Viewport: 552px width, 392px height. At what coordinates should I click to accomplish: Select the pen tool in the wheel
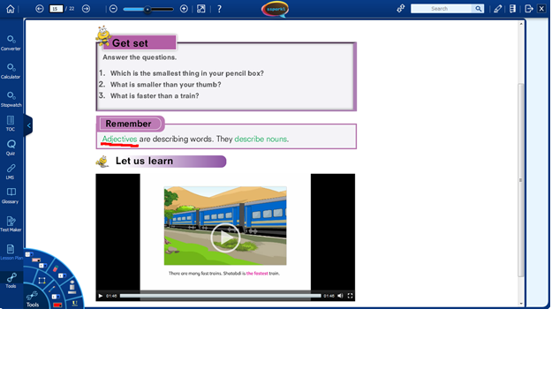[52, 289]
